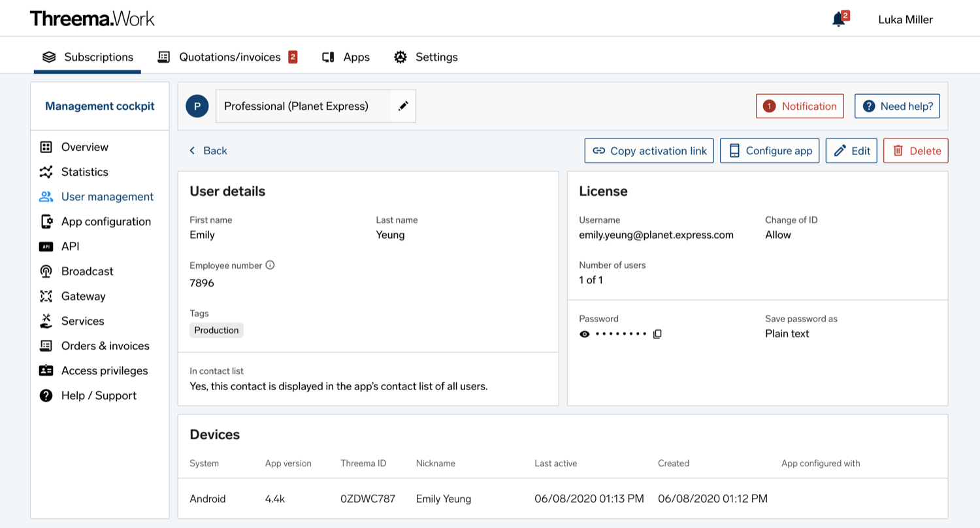980x528 pixels.
Task: Delete this user with Delete button
Action: 916,150
